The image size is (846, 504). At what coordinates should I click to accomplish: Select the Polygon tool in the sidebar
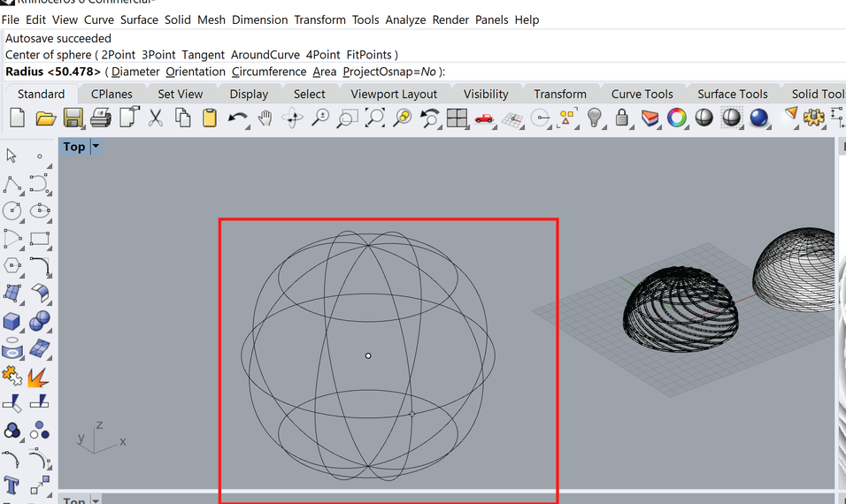[12, 266]
